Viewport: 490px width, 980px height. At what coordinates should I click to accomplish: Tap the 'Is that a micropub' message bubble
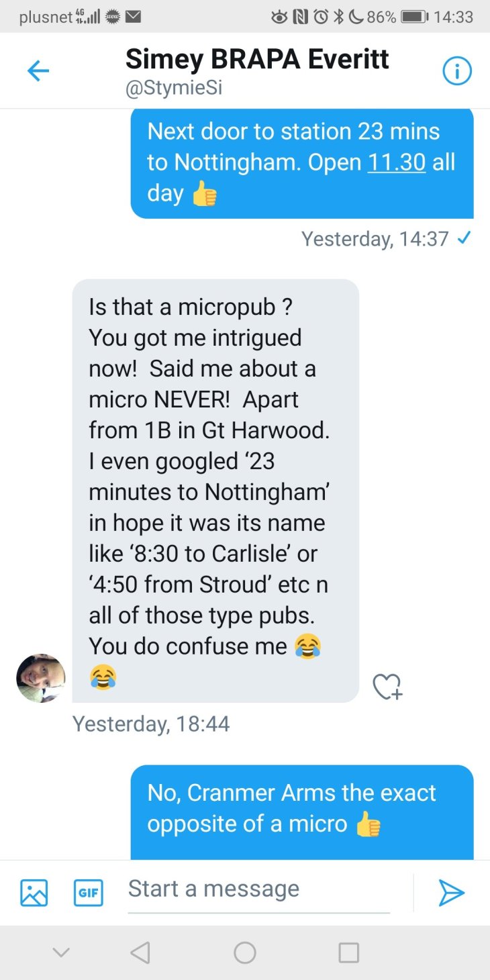click(x=215, y=490)
